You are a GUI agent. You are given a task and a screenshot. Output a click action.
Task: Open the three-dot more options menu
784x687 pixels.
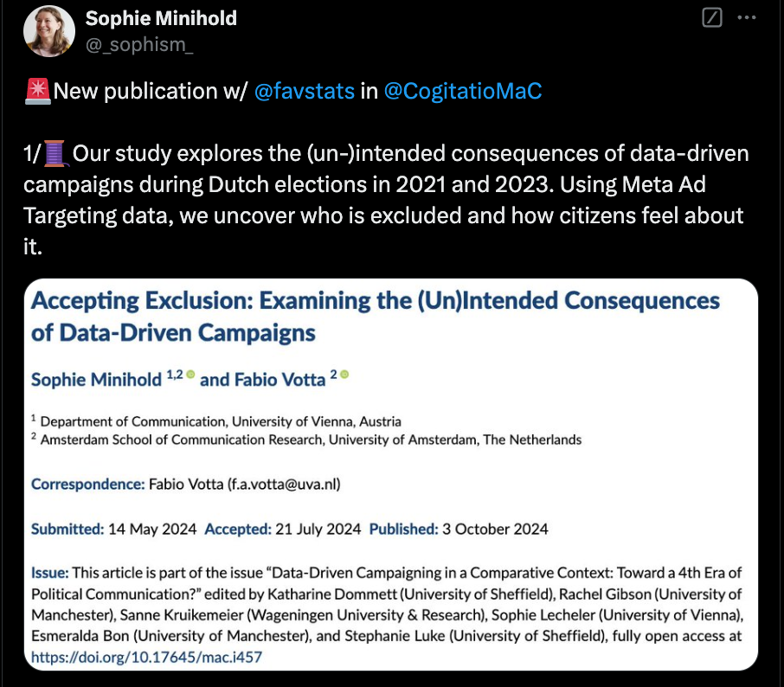[x=746, y=18]
